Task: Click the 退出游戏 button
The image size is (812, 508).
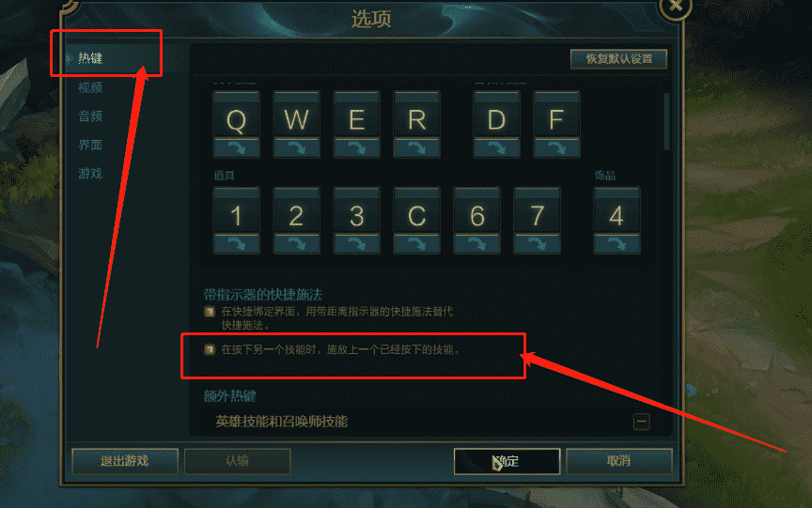Action: [x=125, y=461]
